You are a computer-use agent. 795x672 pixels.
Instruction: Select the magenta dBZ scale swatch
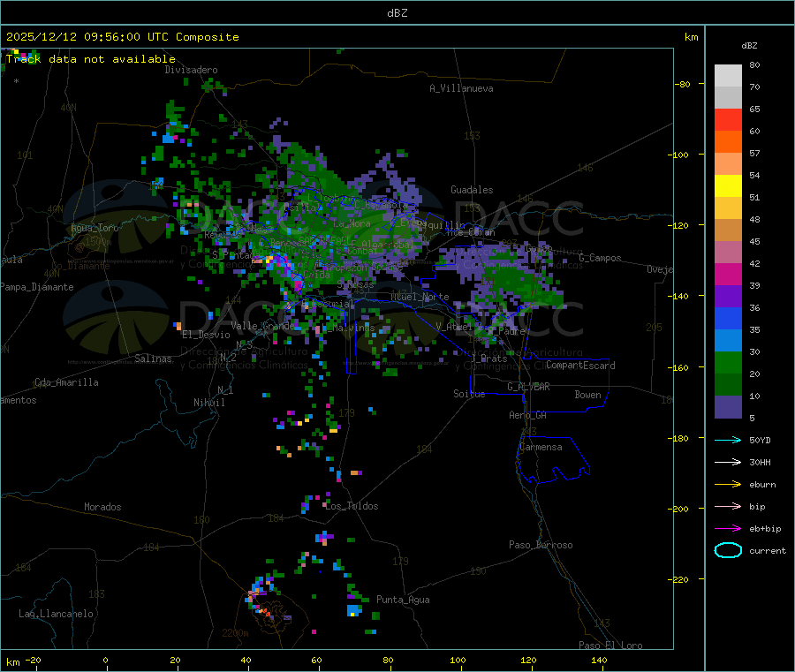coord(728,274)
